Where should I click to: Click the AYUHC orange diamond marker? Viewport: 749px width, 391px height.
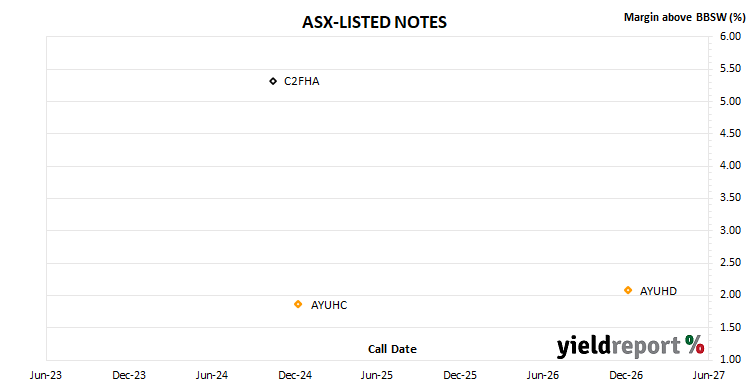pos(298,304)
